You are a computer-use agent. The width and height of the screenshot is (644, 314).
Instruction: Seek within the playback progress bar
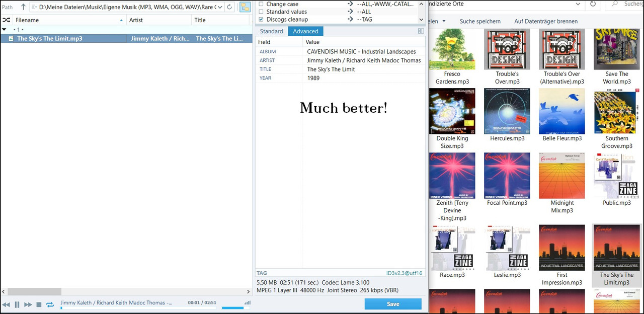pyautogui.click(x=138, y=307)
